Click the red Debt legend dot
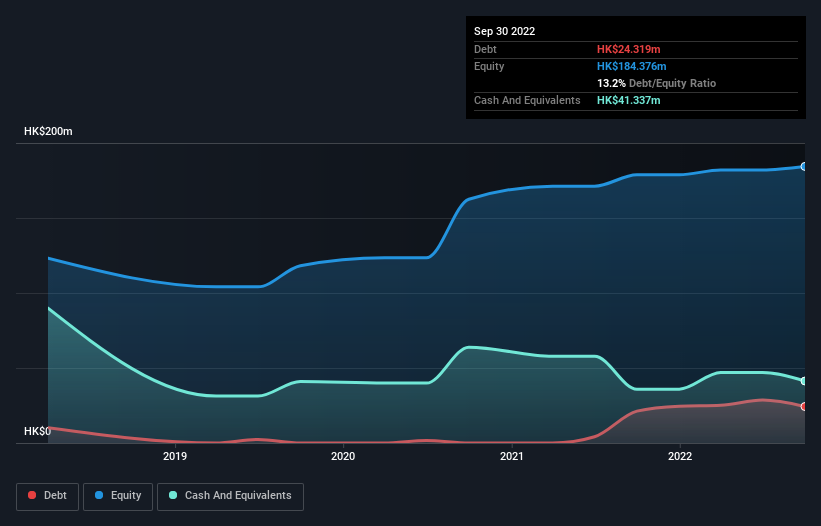 (x=32, y=495)
